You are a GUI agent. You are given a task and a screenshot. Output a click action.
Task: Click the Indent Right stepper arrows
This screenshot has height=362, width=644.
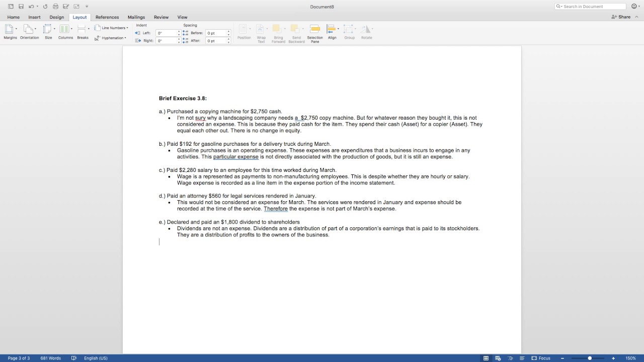tap(179, 41)
